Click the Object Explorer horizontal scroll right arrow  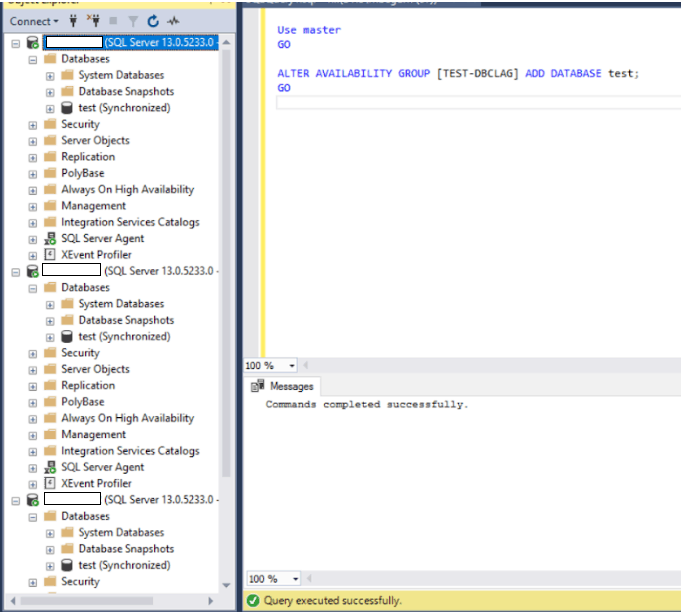211,601
